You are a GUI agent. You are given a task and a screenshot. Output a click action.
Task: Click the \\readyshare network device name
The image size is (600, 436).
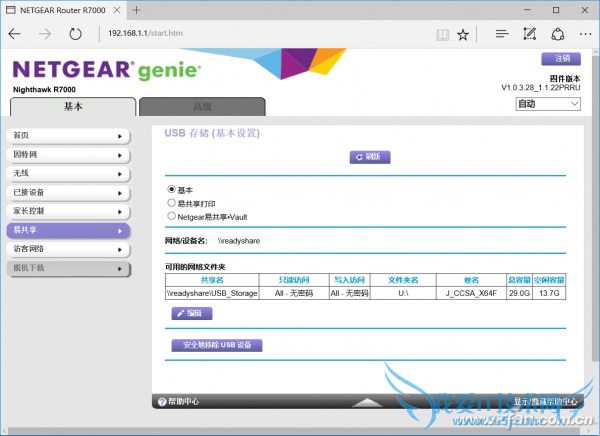[x=239, y=241]
